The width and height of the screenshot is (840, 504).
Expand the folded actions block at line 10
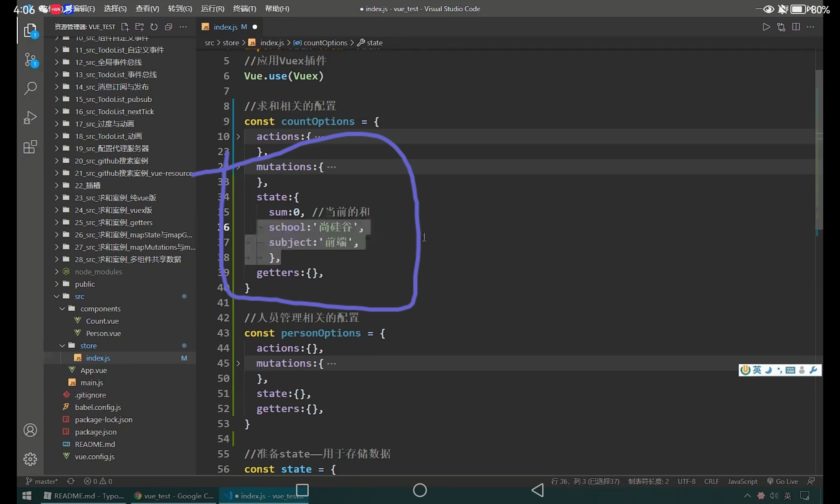tap(238, 136)
